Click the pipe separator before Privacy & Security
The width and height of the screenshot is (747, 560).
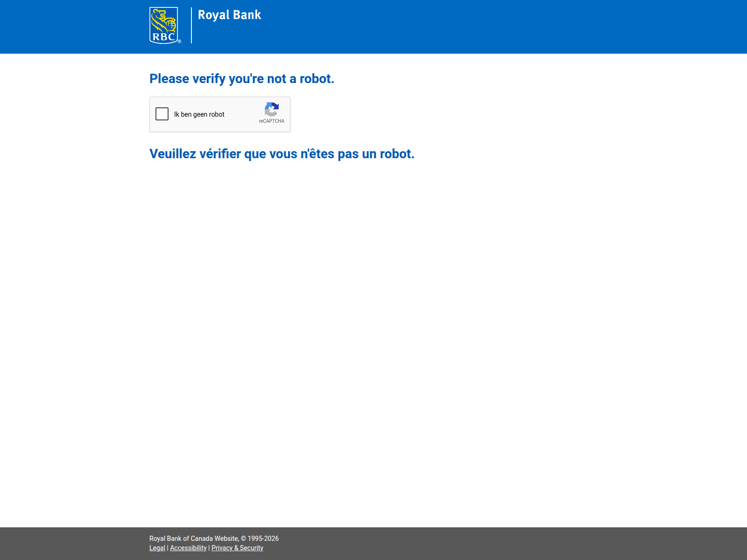click(209, 548)
